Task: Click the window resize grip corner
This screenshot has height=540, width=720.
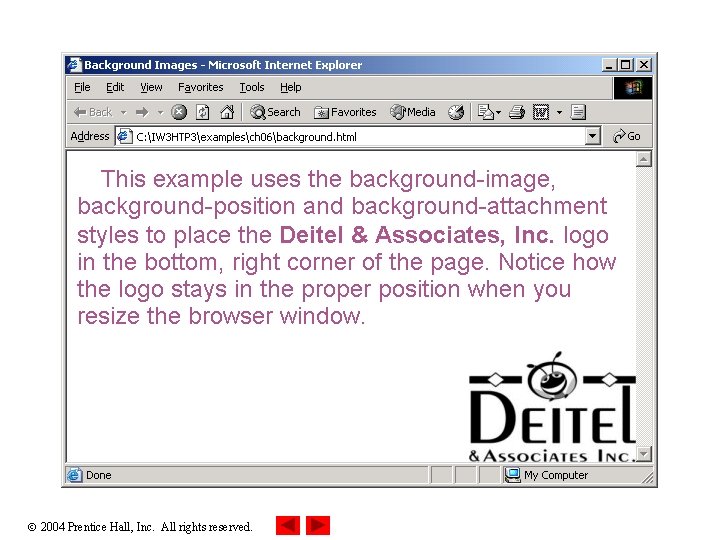Action: [x=647, y=478]
